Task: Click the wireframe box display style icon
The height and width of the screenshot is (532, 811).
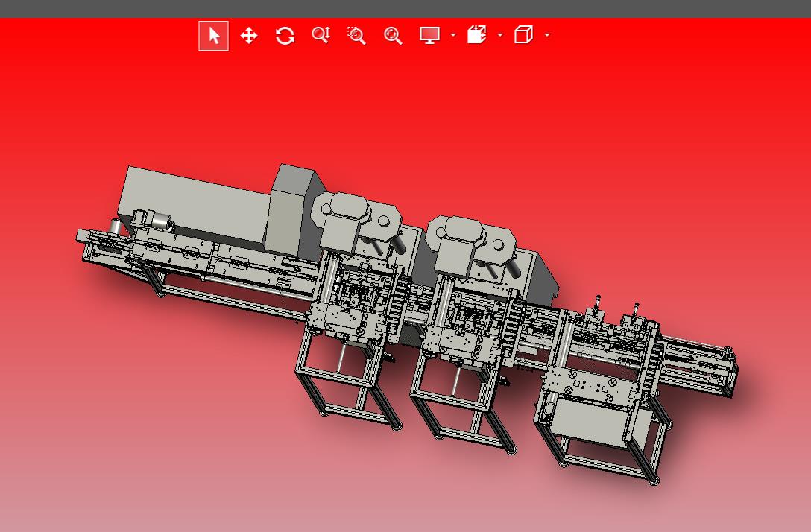Action: (523, 35)
